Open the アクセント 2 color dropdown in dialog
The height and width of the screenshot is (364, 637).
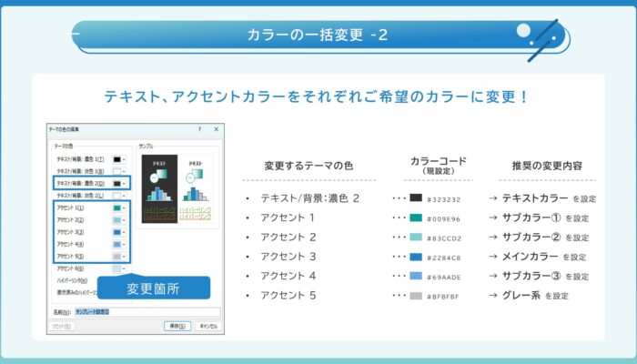(x=119, y=220)
